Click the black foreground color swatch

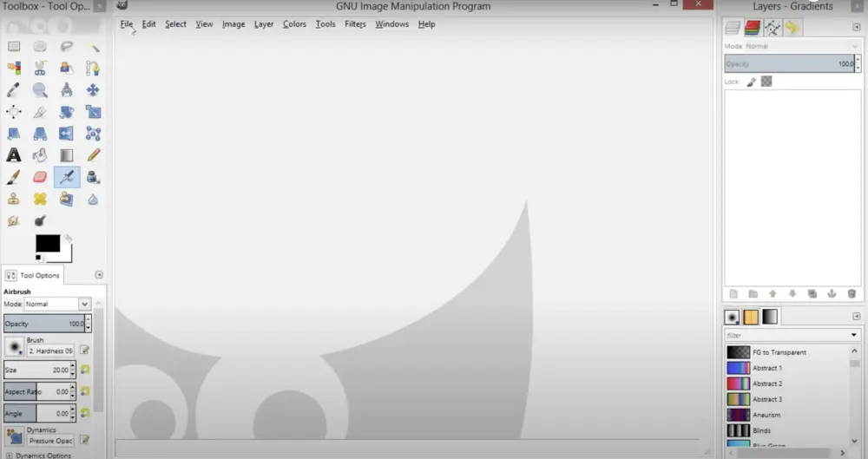pyautogui.click(x=47, y=243)
